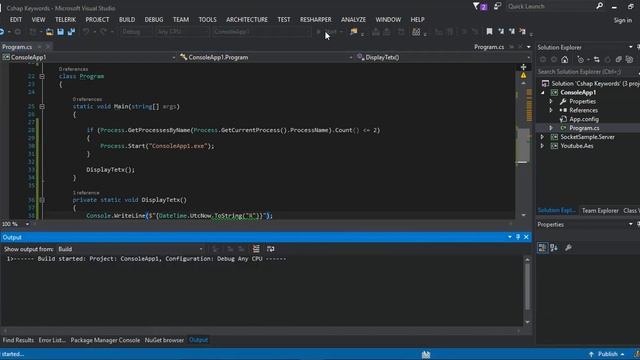Collapse the class Program code region
This screenshot has width=640, height=360.
42,76
